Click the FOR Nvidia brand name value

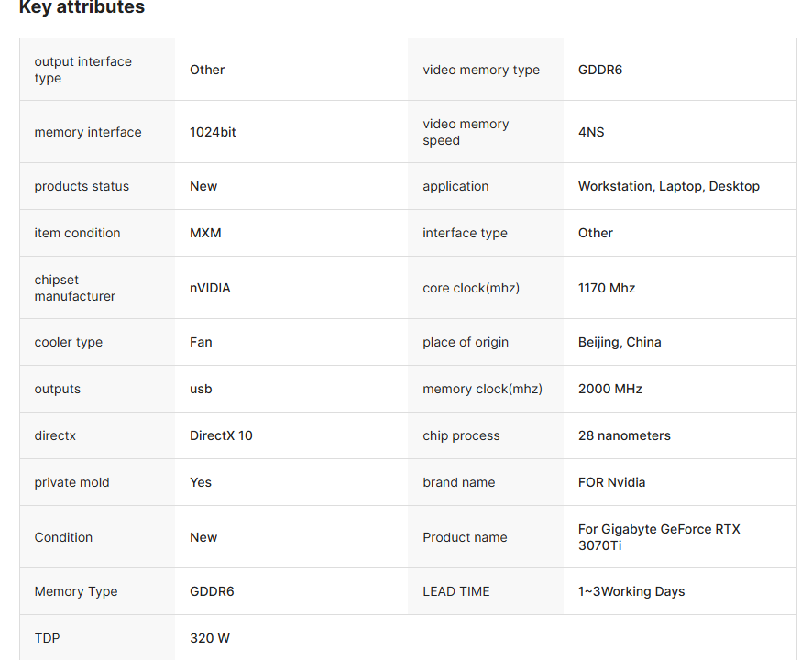click(x=611, y=482)
